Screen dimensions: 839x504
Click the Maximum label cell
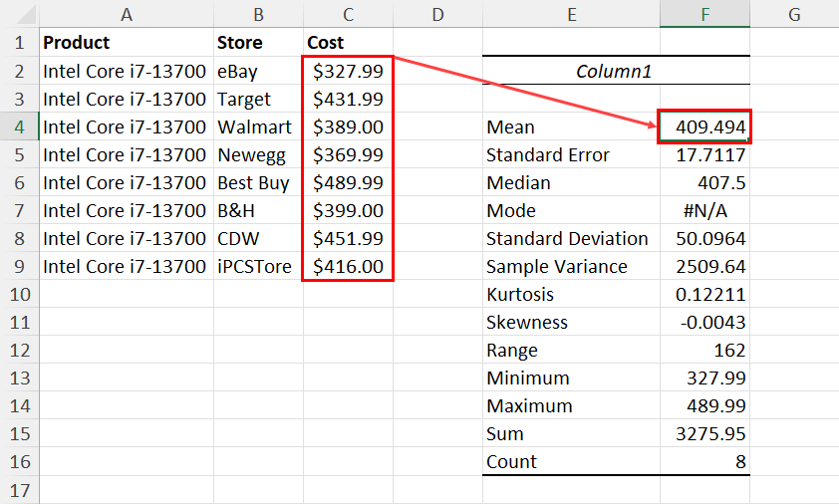point(572,405)
